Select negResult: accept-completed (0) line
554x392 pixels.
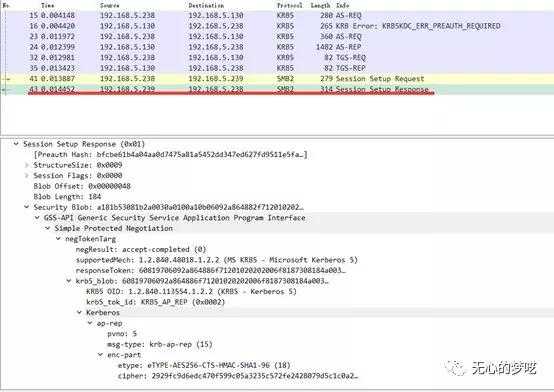141,250
